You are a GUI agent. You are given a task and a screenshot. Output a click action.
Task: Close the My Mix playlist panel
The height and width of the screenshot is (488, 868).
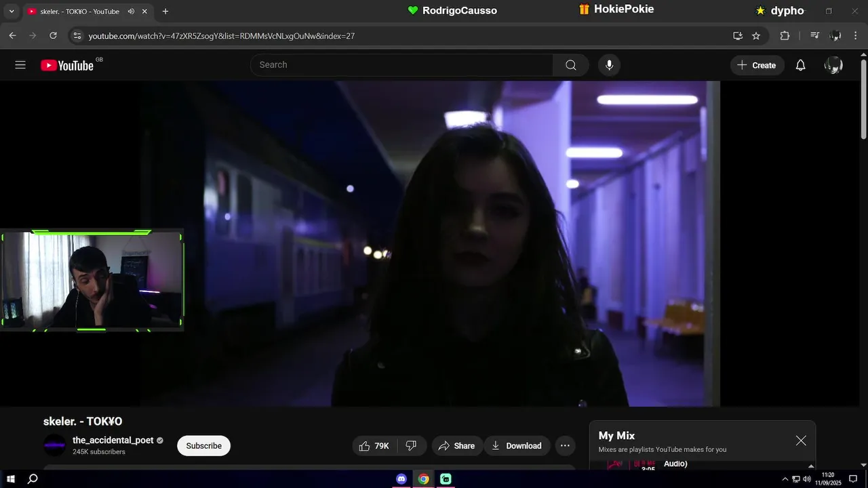[x=801, y=441]
